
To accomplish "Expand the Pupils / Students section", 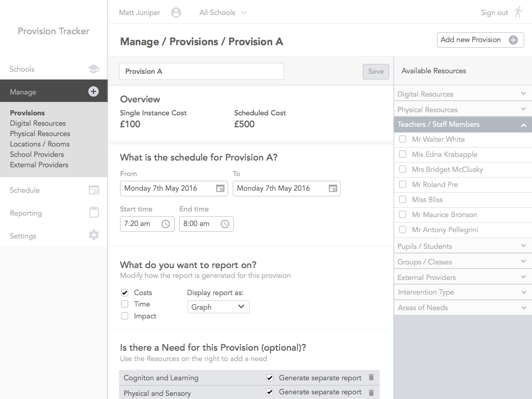I will tap(463, 246).
